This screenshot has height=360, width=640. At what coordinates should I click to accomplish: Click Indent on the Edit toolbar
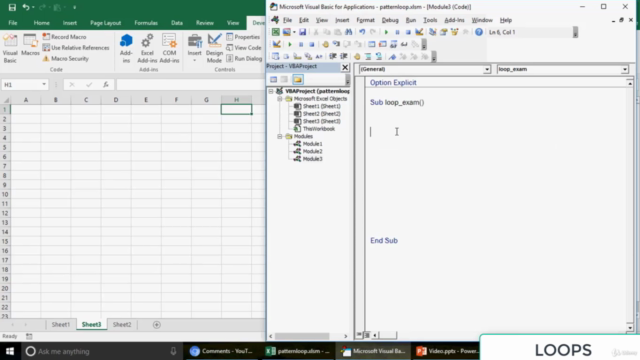tap(333, 56)
